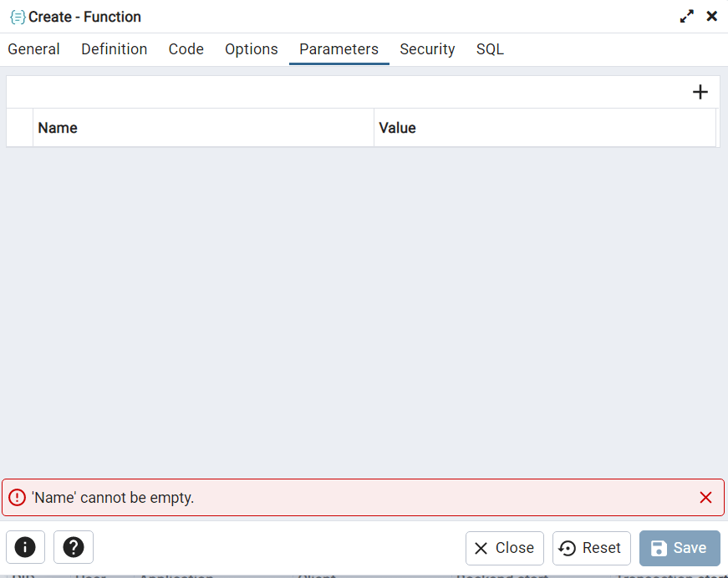Reset the function form

coord(591,548)
